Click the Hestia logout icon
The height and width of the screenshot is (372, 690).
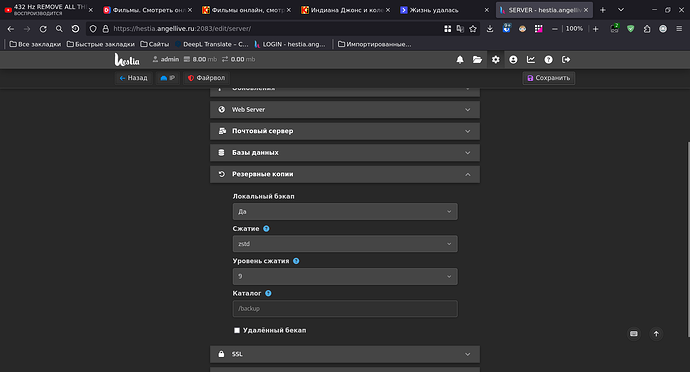click(566, 59)
